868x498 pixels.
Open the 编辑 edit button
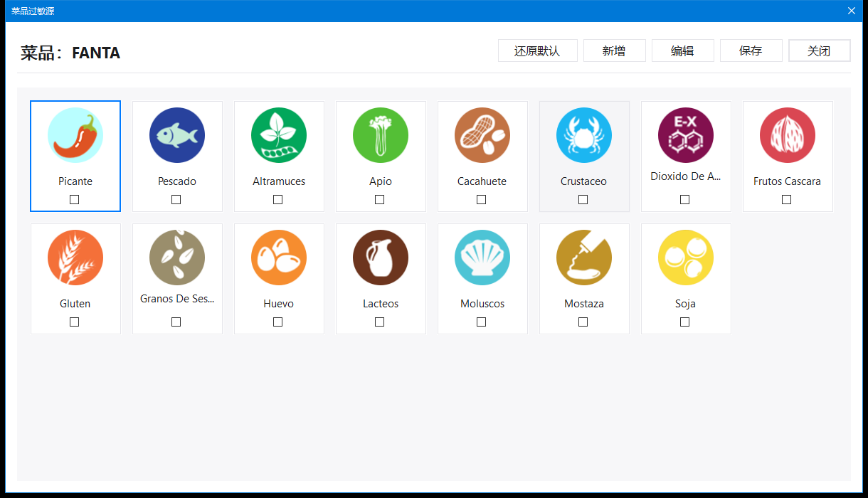(x=683, y=51)
